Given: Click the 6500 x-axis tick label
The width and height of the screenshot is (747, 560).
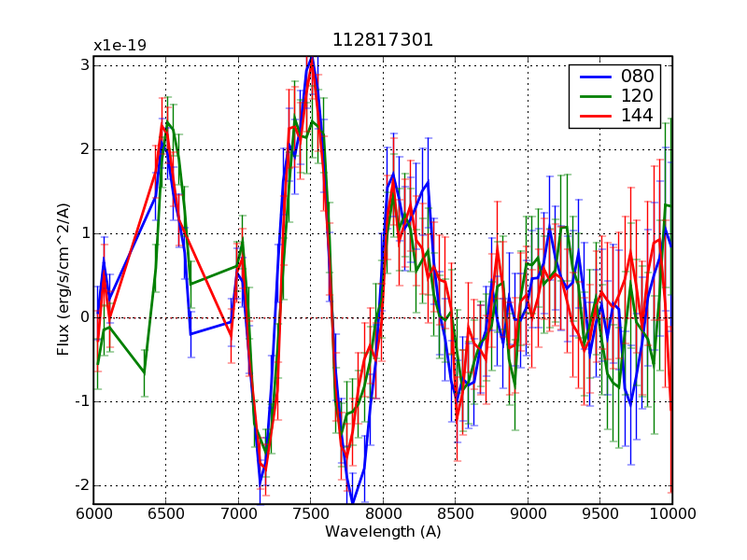Looking at the screenshot, I should (165, 513).
